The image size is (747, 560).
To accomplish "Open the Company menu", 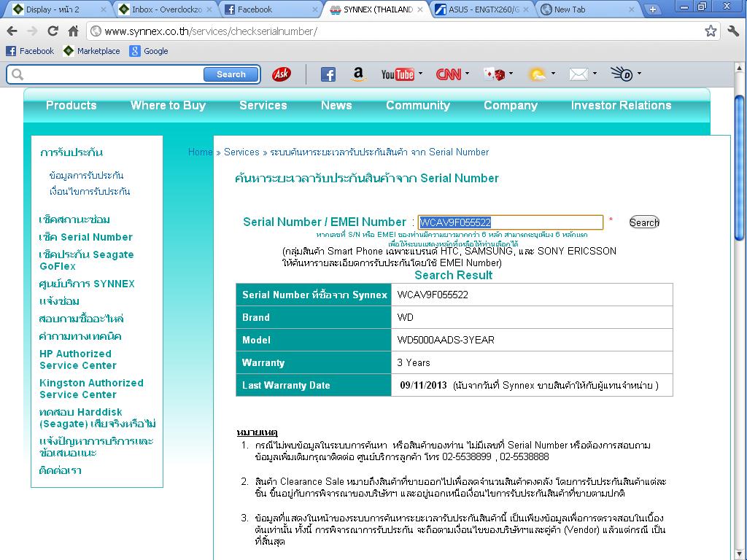I will point(510,105).
